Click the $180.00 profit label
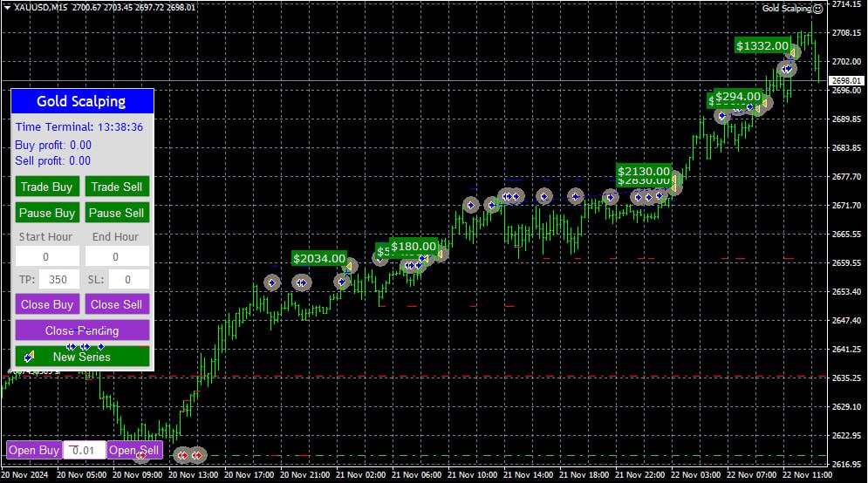 point(413,246)
